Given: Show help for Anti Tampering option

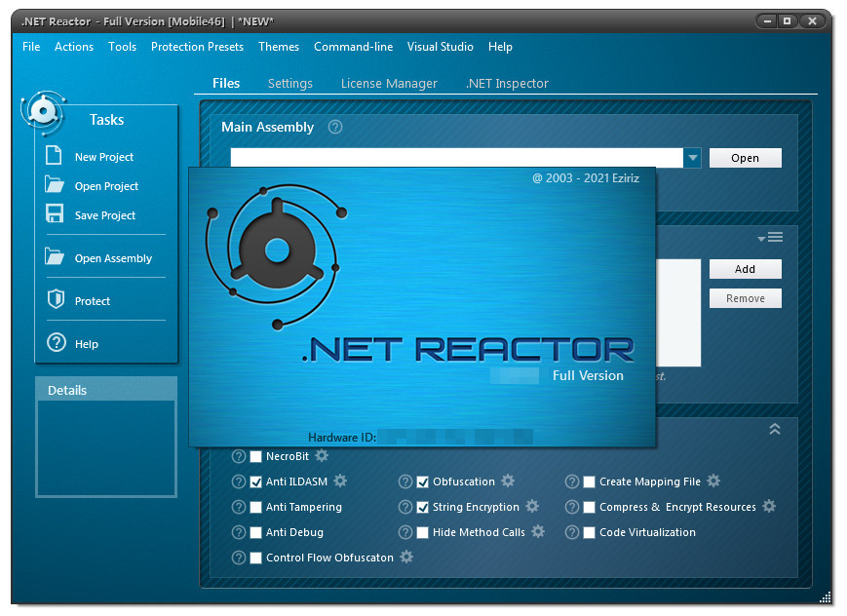Looking at the screenshot, I should tap(238, 507).
